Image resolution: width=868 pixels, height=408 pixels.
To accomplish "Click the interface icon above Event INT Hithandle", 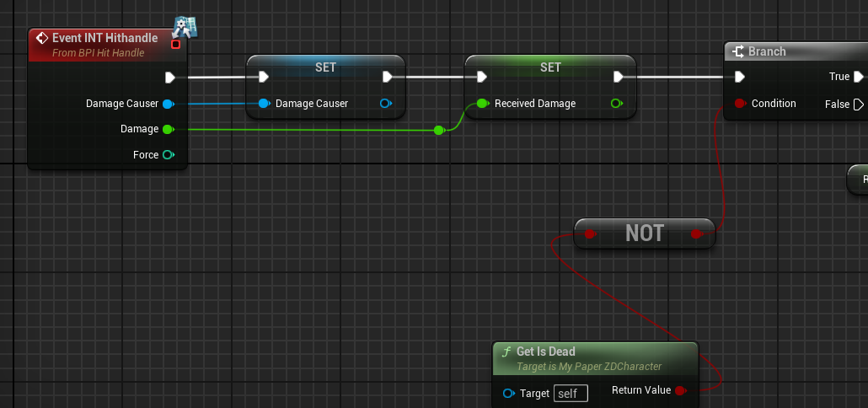I will pos(185,27).
